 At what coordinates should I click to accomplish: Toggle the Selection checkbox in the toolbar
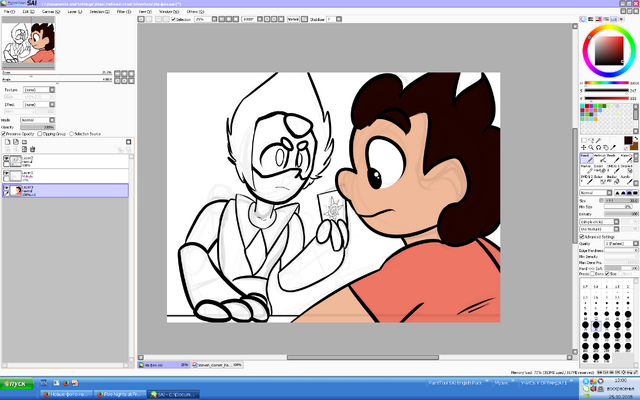coord(173,19)
